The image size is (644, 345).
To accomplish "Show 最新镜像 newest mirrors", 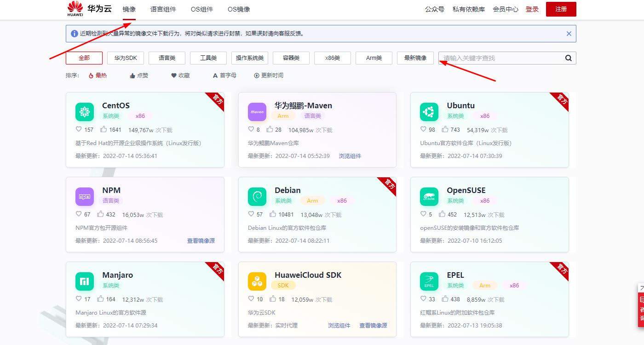I will (x=415, y=58).
